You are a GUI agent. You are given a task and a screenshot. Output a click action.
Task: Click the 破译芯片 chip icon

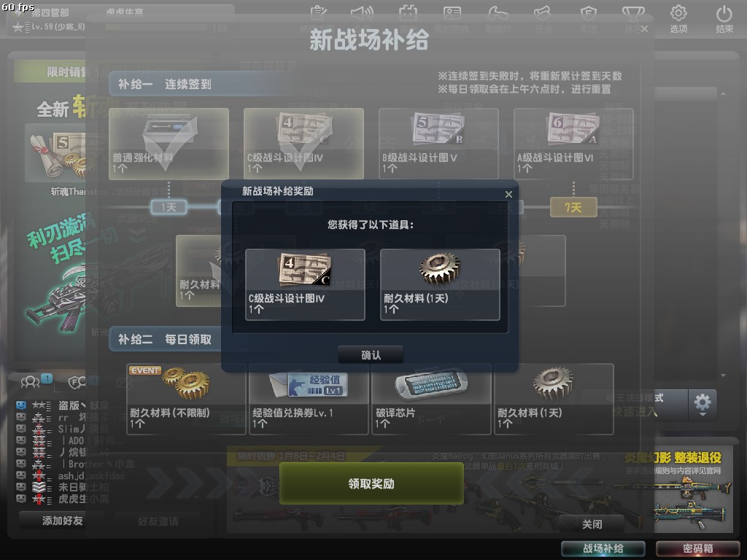(x=431, y=384)
